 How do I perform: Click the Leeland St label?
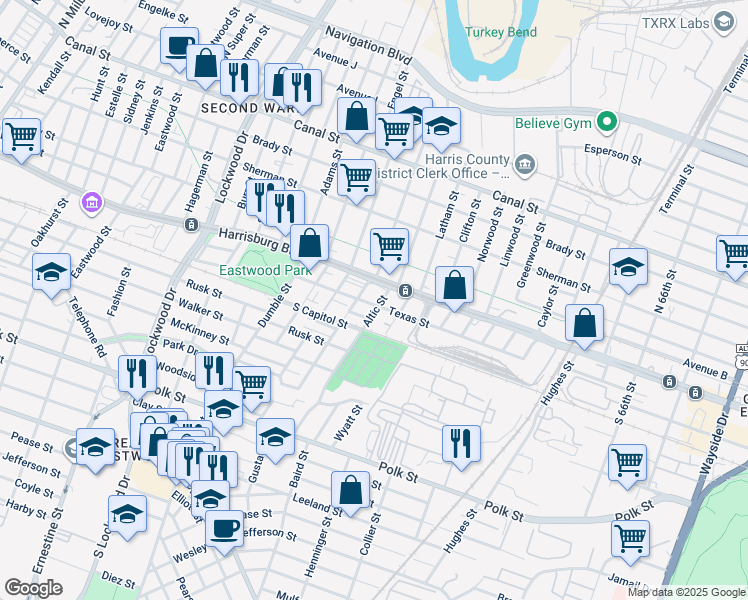(x=318, y=506)
